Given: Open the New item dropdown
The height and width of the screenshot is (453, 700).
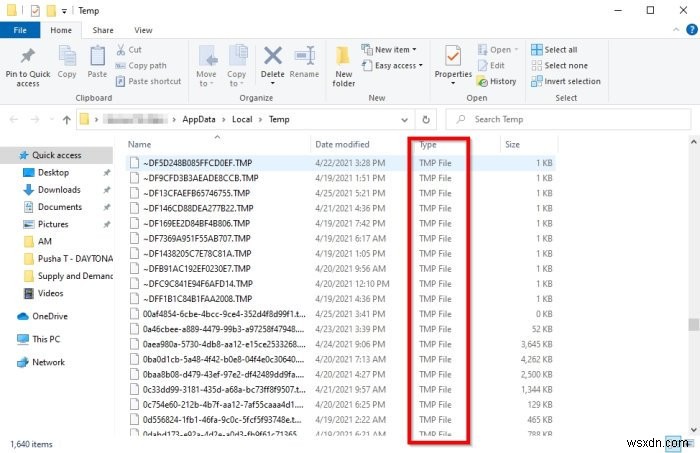Looking at the screenshot, I should tap(389, 50).
